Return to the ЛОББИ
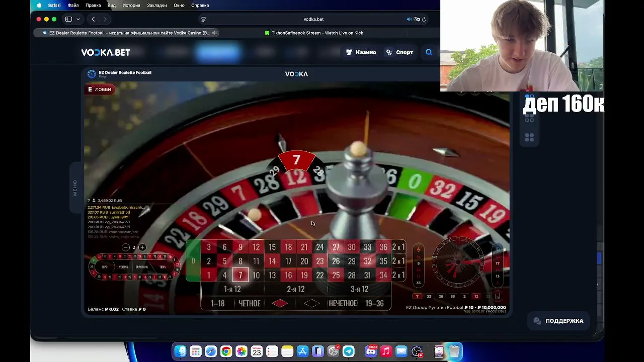644x362 pixels. click(x=100, y=89)
